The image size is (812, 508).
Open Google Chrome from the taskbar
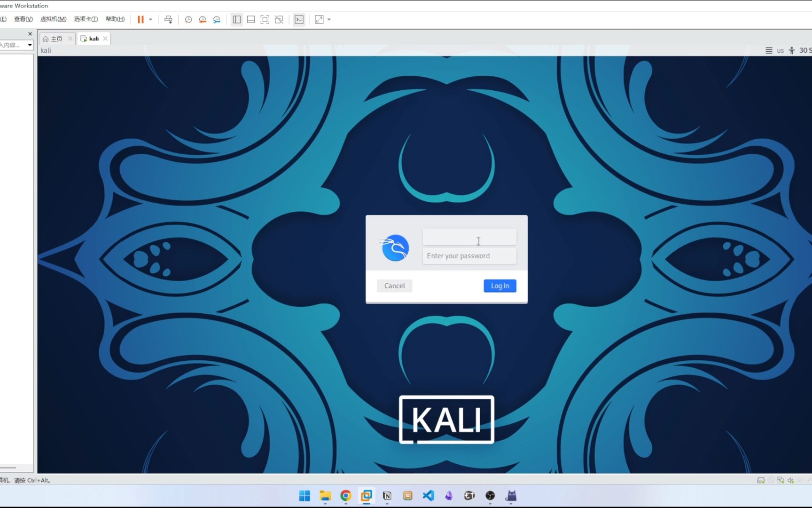[346, 496]
